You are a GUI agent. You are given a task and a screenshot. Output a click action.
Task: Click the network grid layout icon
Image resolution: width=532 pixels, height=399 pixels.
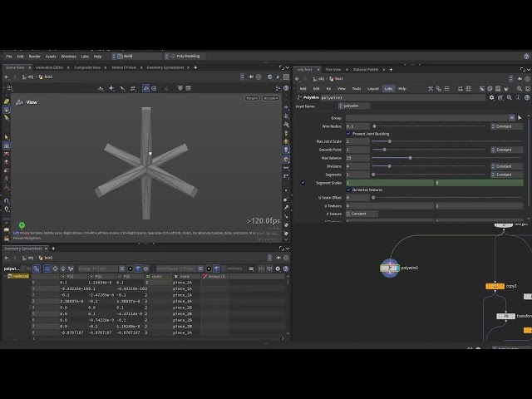pyautogui.click(x=460, y=89)
